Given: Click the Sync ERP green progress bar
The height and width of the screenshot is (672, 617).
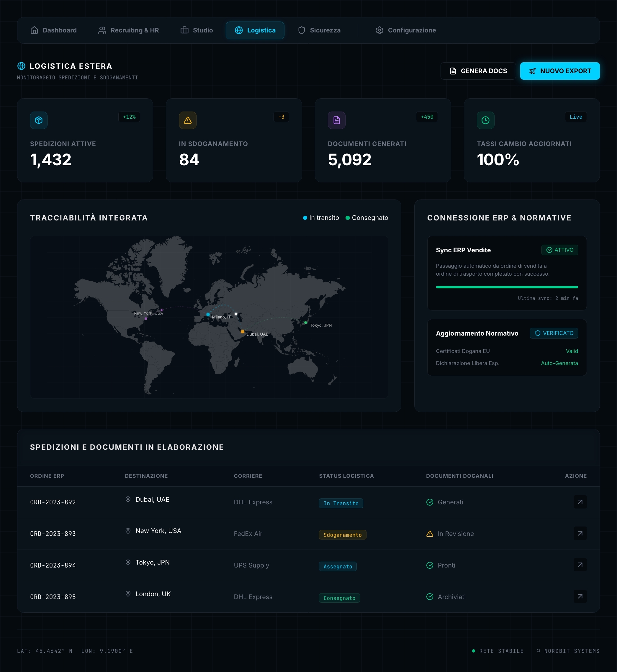Looking at the screenshot, I should [x=507, y=287].
